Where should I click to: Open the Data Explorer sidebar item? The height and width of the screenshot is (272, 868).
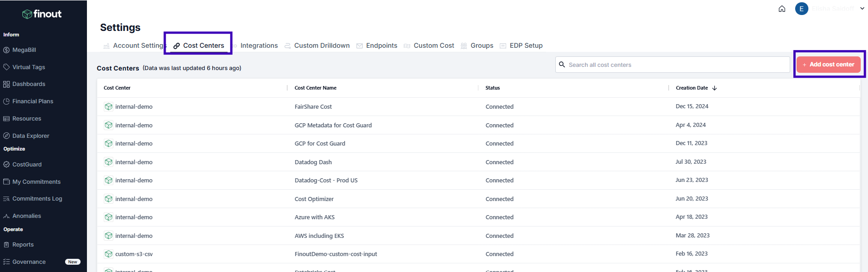30,136
